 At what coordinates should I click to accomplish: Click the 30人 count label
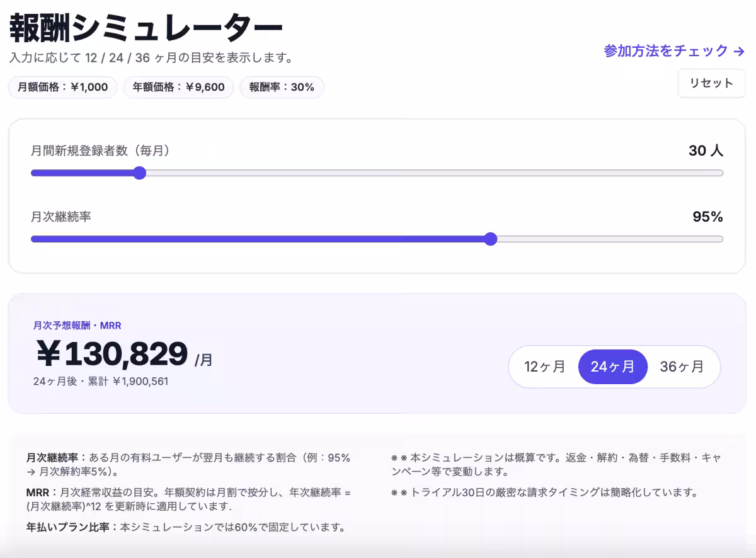point(706,151)
